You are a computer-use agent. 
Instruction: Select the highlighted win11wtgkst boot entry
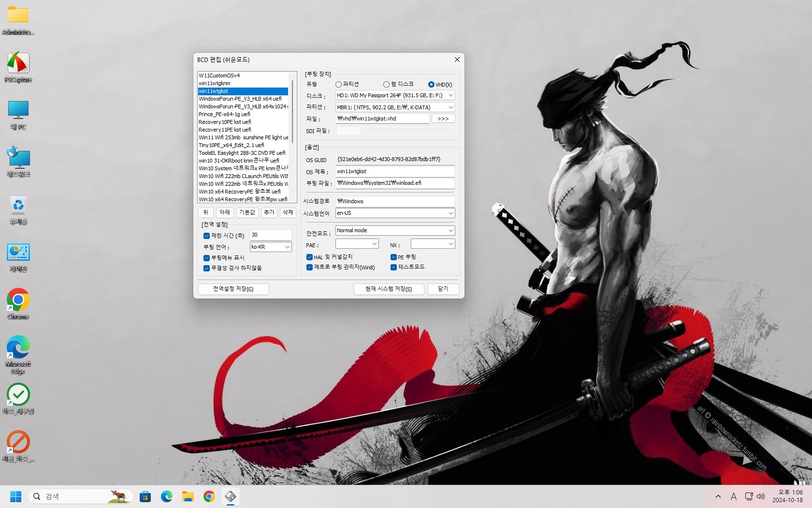click(x=243, y=91)
